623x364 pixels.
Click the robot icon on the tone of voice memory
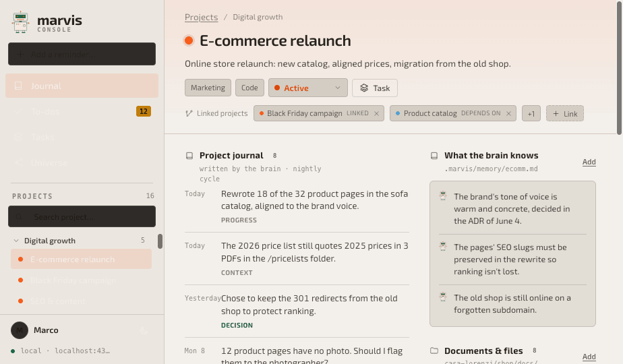tap(443, 196)
